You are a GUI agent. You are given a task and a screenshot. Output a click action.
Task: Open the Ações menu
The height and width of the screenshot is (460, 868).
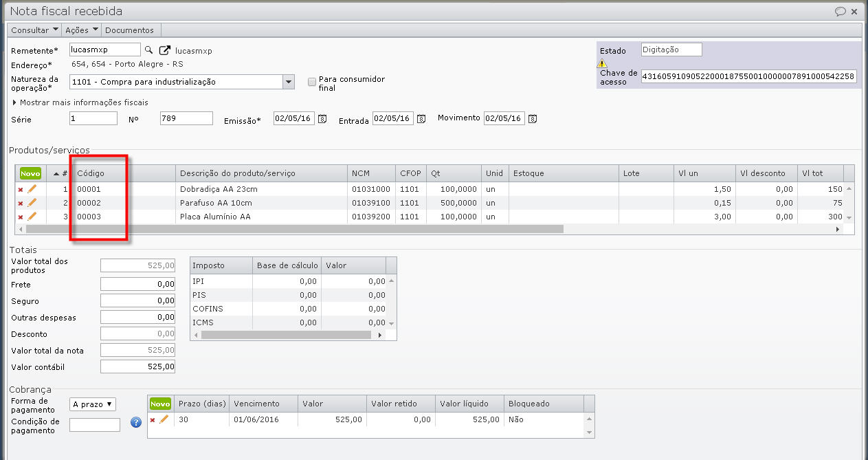click(x=81, y=30)
